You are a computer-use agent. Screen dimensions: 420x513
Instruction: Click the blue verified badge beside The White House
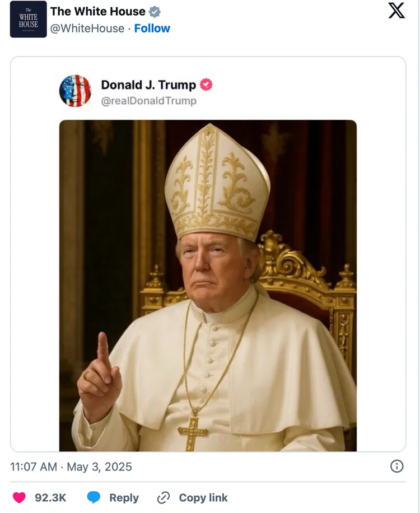click(x=155, y=12)
